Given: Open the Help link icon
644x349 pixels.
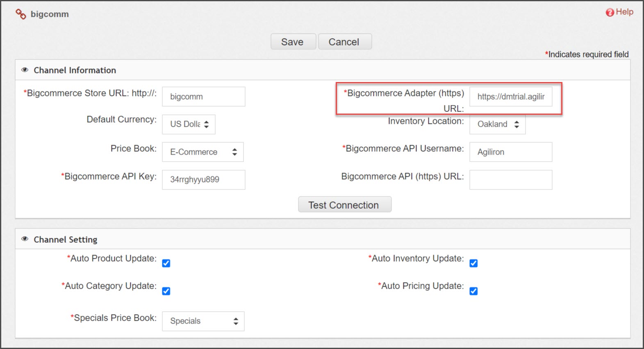Looking at the screenshot, I should 610,12.
